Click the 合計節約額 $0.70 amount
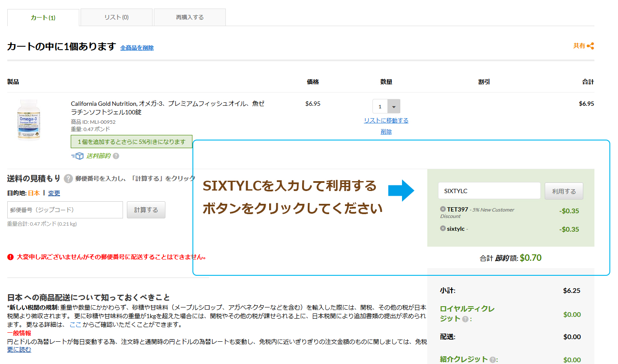Viewport: 618px width, 364px height. tap(531, 258)
